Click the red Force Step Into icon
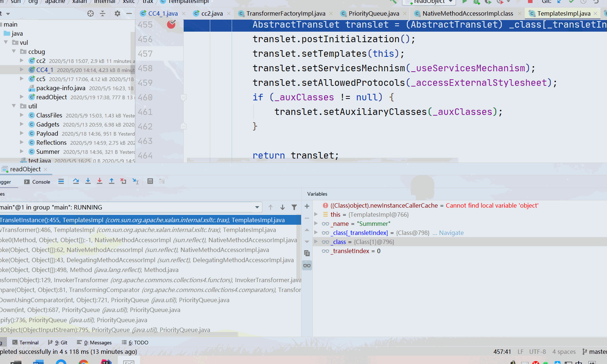This screenshot has height=364, width=607. (x=100, y=181)
